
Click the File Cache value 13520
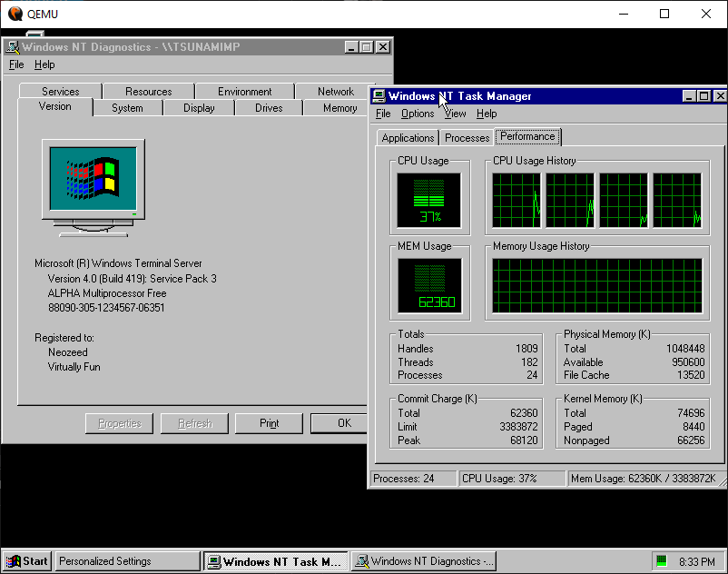pyautogui.click(x=691, y=375)
